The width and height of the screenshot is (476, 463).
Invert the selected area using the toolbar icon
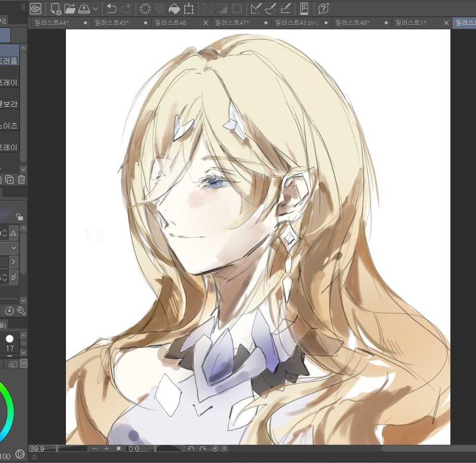tap(222, 9)
